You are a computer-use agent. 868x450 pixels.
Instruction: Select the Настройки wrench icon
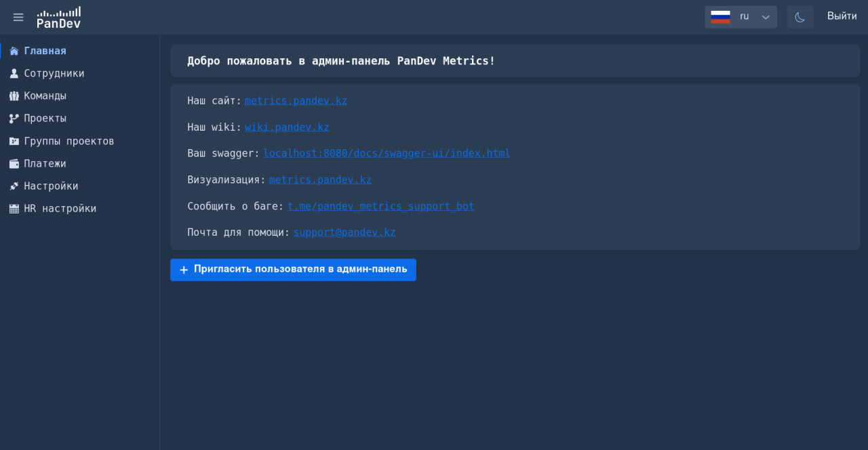[x=14, y=186]
